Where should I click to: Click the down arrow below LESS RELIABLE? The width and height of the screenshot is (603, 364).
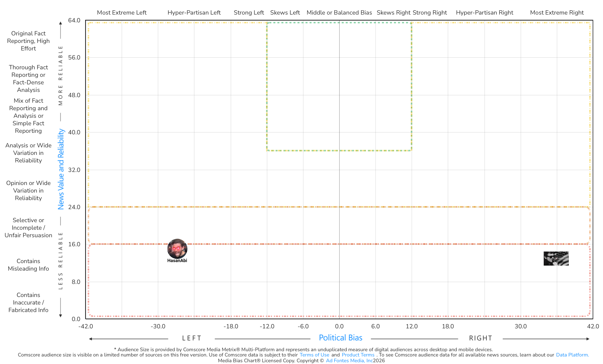point(60,315)
